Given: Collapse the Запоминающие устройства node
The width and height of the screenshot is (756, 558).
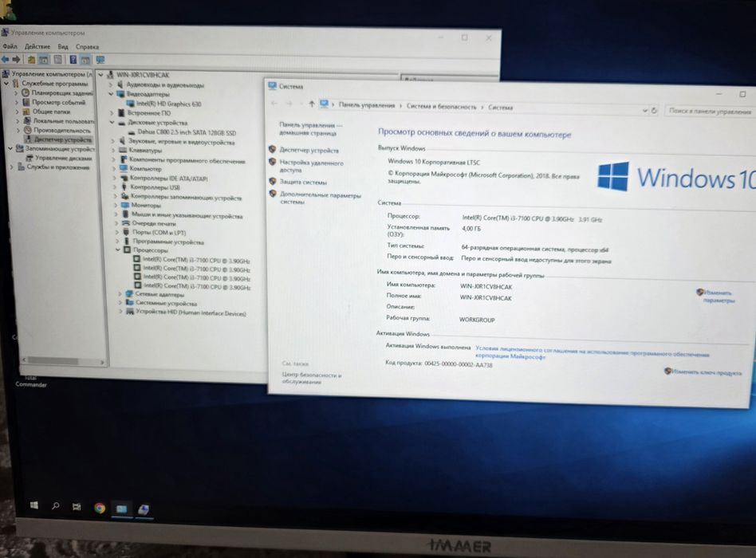Looking at the screenshot, I should tap(10, 148).
